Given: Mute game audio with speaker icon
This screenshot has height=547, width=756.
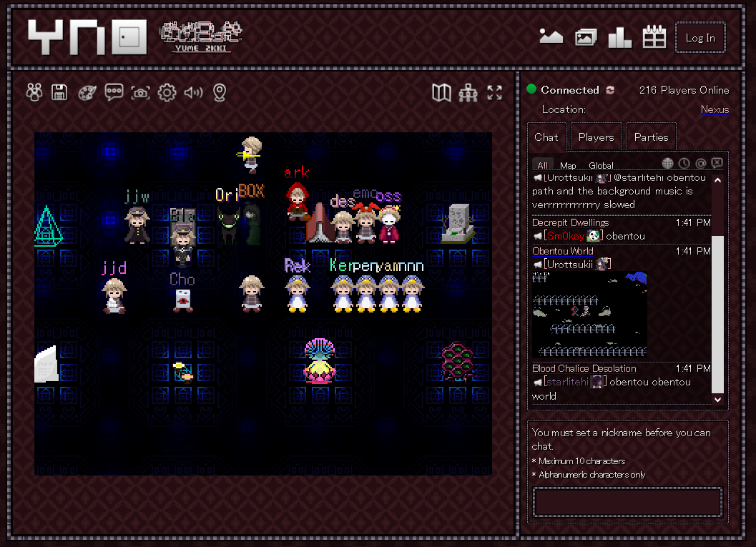Looking at the screenshot, I should (193, 92).
